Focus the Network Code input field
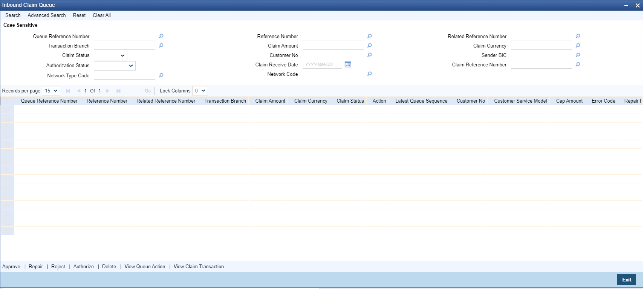The height and width of the screenshot is (289, 644). click(x=333, y=74)
